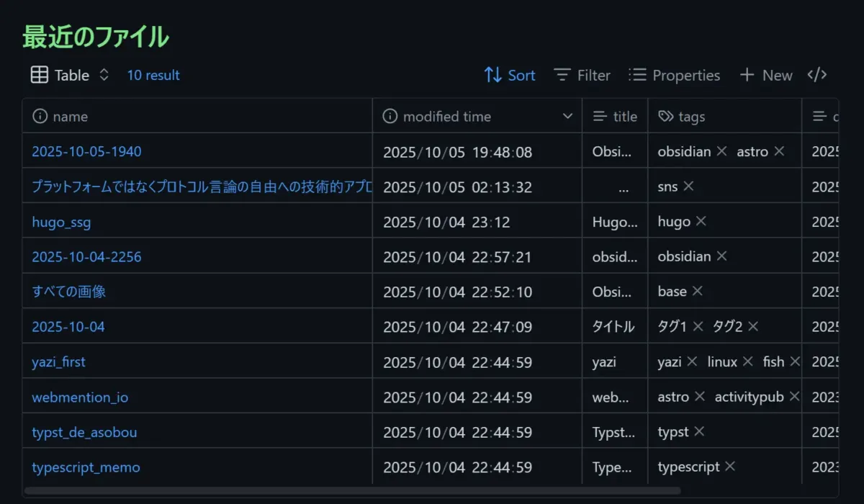The image size is (864, 504).
Task: Remove the タグ1 tag
Action: [x=698, y=327]
